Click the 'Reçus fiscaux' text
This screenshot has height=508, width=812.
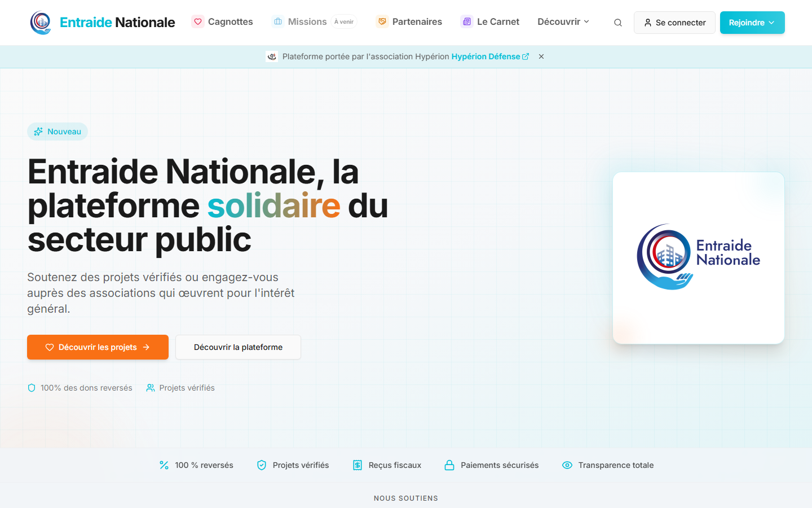(x=395, y=465)
